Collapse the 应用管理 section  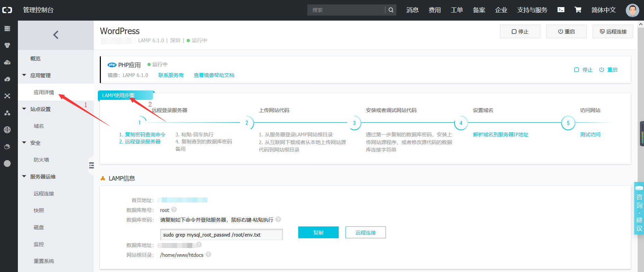pos(24,75)
